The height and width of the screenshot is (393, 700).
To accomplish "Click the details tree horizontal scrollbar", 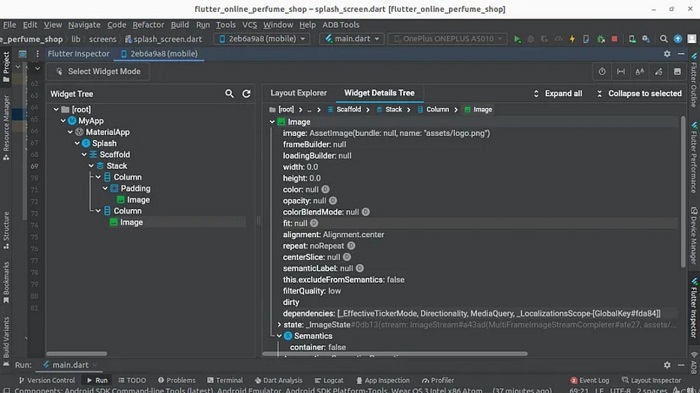I will (x=396, y=354).
